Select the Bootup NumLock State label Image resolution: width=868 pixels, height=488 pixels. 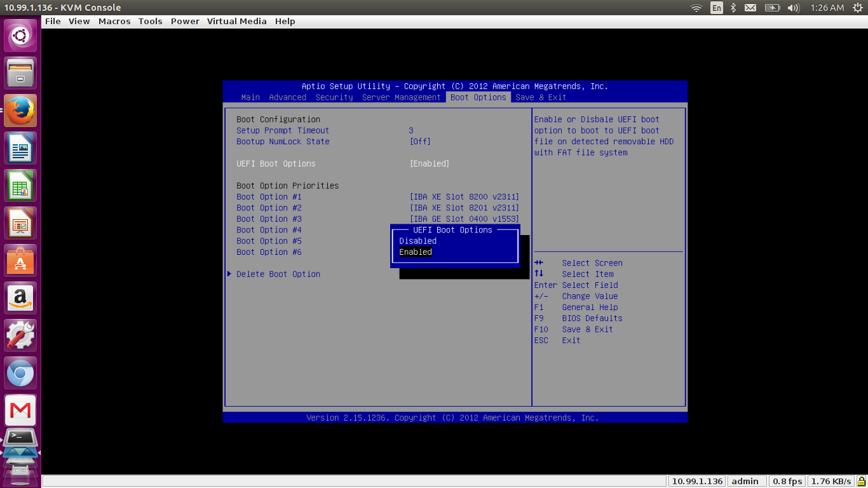[283, 142]
